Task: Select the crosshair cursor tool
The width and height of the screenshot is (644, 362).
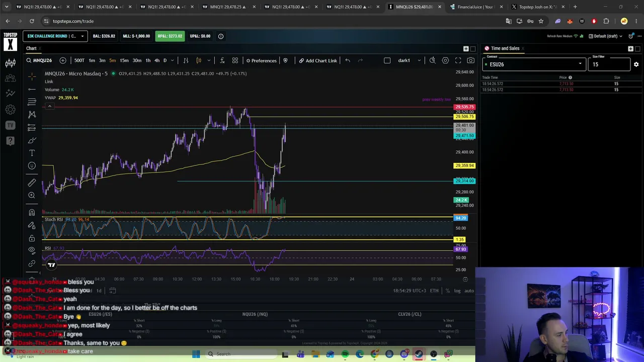Action: click(x=32, y=76)
